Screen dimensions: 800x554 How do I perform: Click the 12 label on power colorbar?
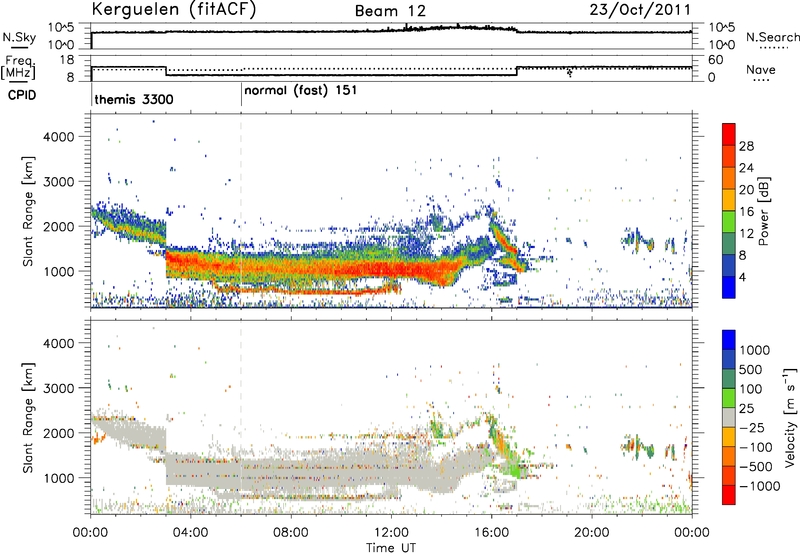pos(746,234)
